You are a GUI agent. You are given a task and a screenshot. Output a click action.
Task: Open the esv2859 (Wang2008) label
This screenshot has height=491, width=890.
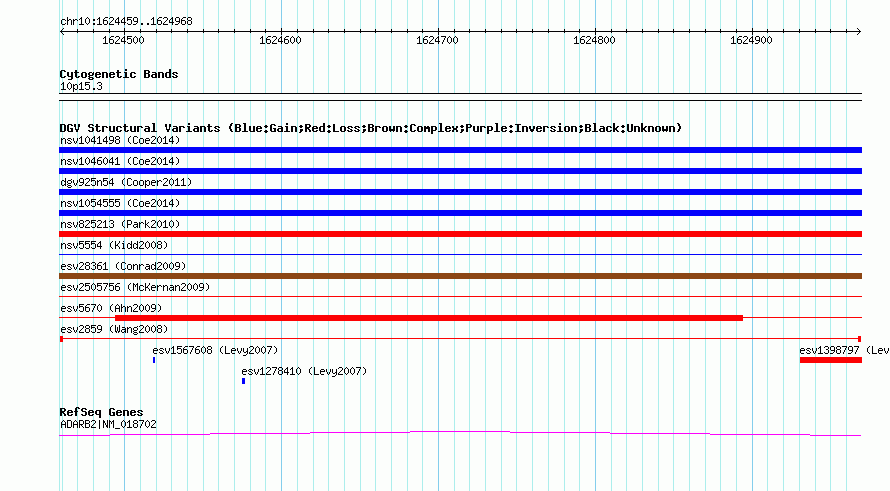[114, 329]
